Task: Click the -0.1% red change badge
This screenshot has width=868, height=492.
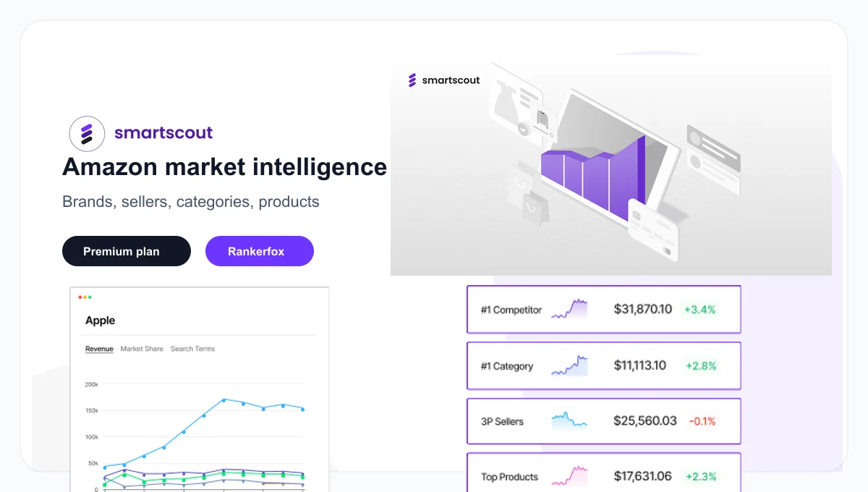Action: pos(702,421)
